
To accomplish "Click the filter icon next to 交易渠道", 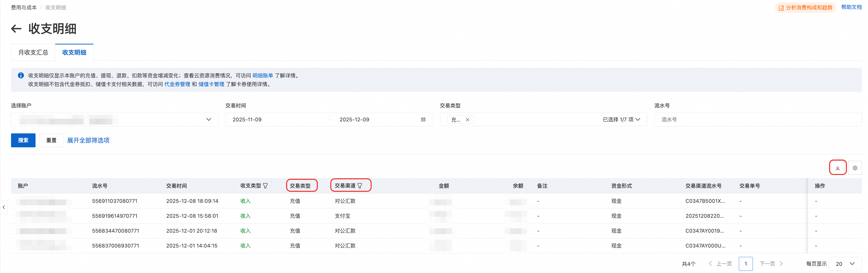I will point(360,186).
